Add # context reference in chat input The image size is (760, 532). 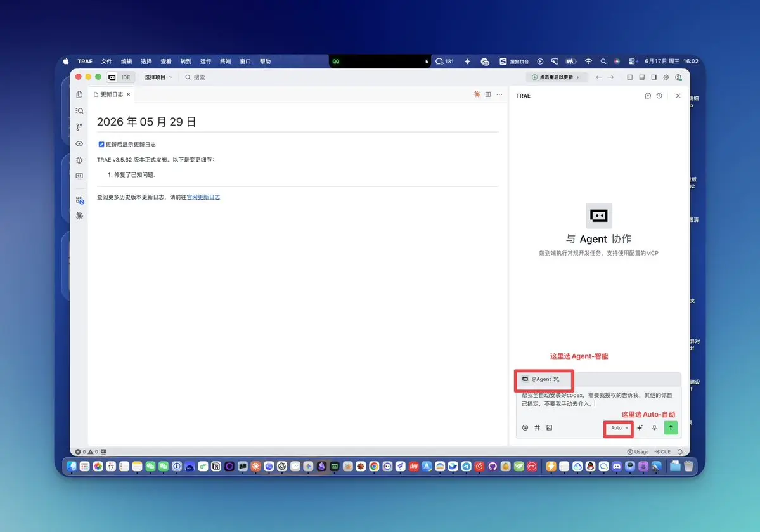point(537,428)
